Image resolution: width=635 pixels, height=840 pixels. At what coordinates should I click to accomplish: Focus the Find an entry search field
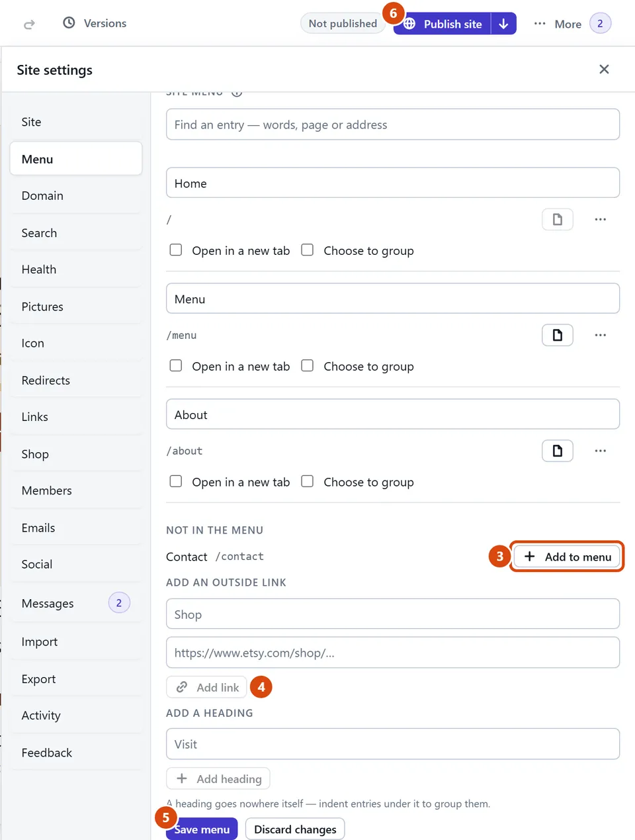point(393,124)
